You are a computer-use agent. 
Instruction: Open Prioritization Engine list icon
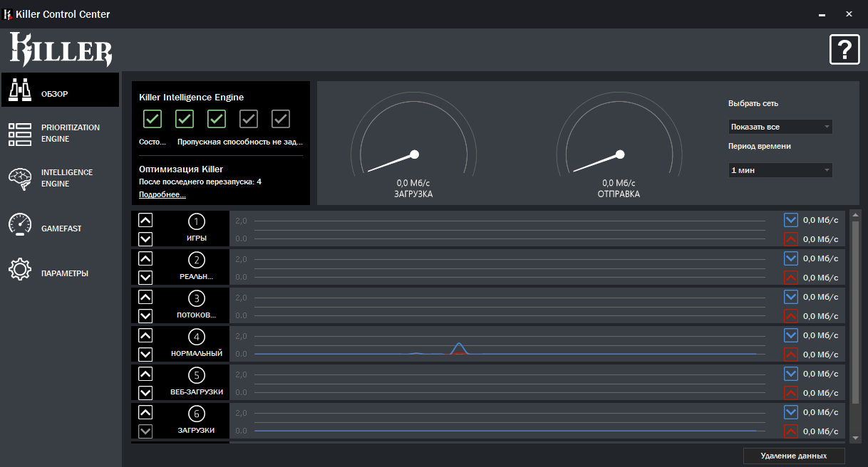20,134
